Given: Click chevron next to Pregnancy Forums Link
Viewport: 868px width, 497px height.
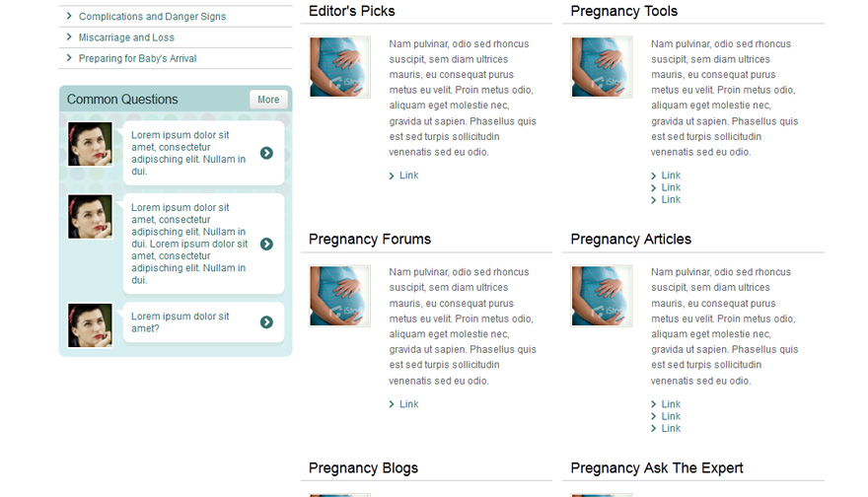Looking at the screenshot, I should coord(392,404).
